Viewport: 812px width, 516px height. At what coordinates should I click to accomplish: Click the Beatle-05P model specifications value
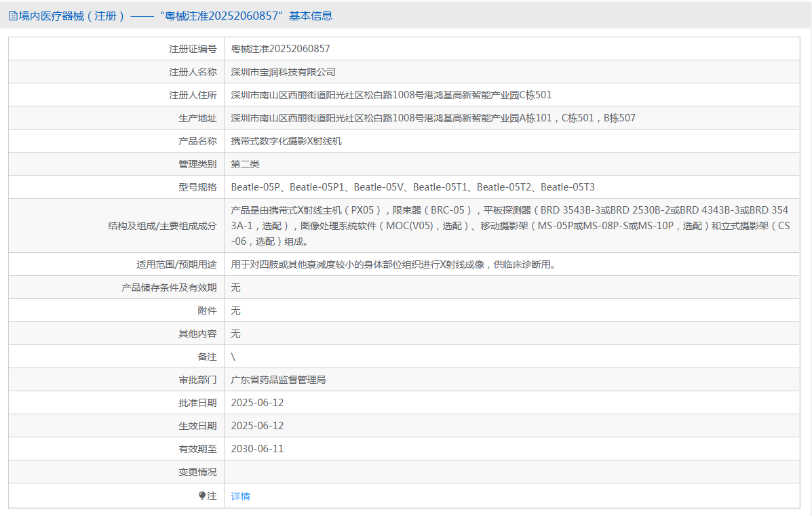point(412,187)
